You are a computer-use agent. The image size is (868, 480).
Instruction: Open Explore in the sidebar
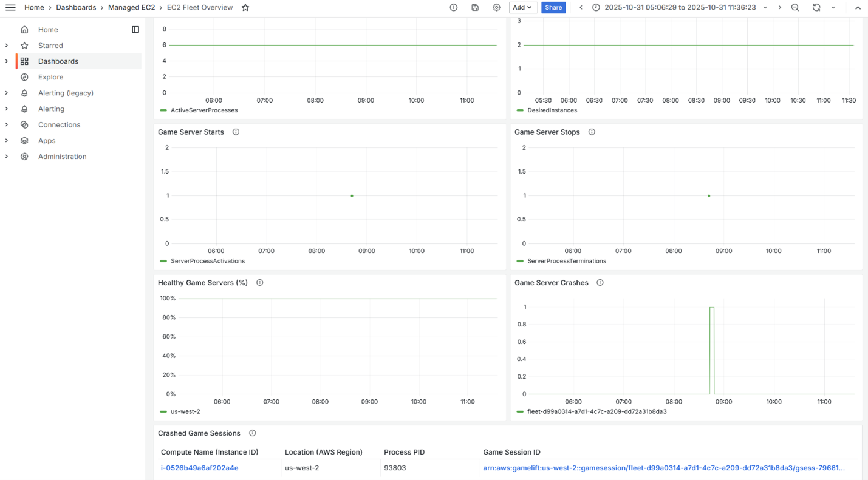(x=50, y=77)
